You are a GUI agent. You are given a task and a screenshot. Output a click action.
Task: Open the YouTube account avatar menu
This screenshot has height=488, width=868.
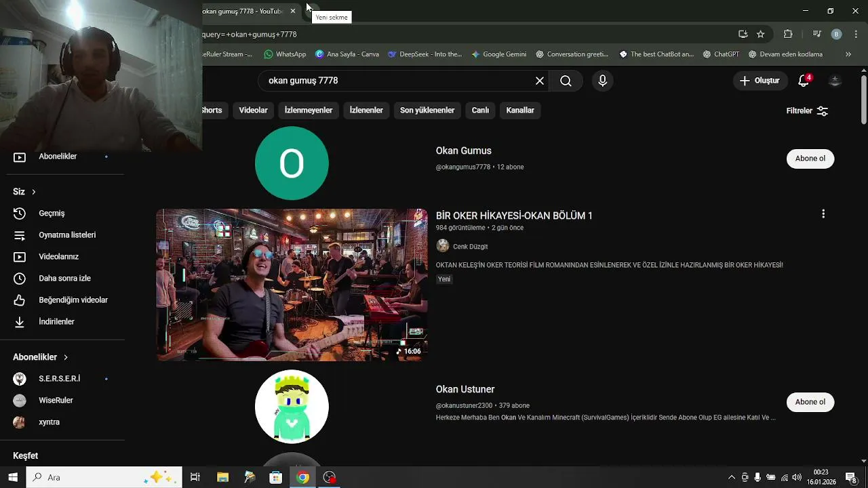pos(835,81)
